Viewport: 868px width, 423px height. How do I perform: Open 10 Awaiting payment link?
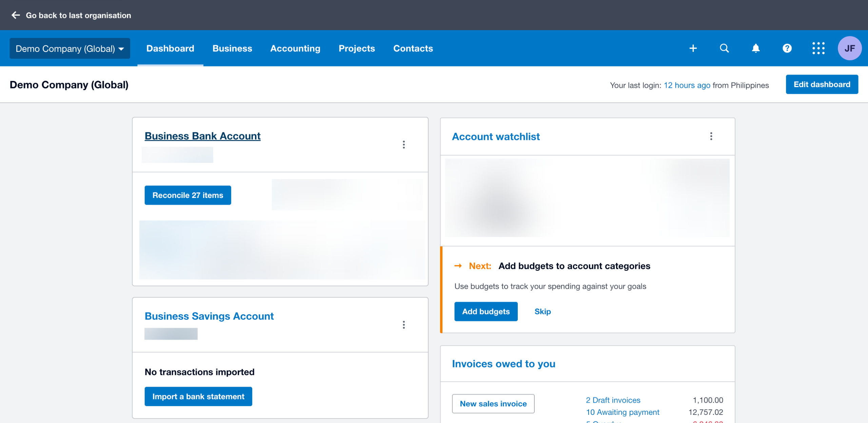(x=623, y=412)
